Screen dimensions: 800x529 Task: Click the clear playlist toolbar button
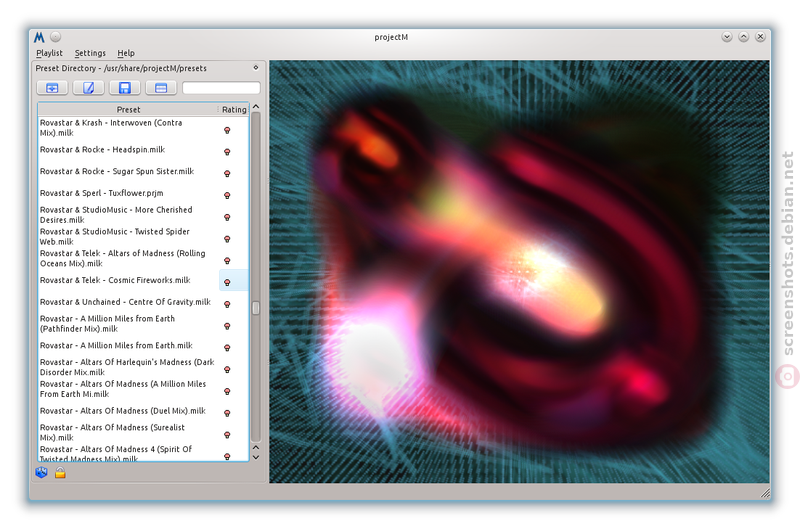point(161,88)
